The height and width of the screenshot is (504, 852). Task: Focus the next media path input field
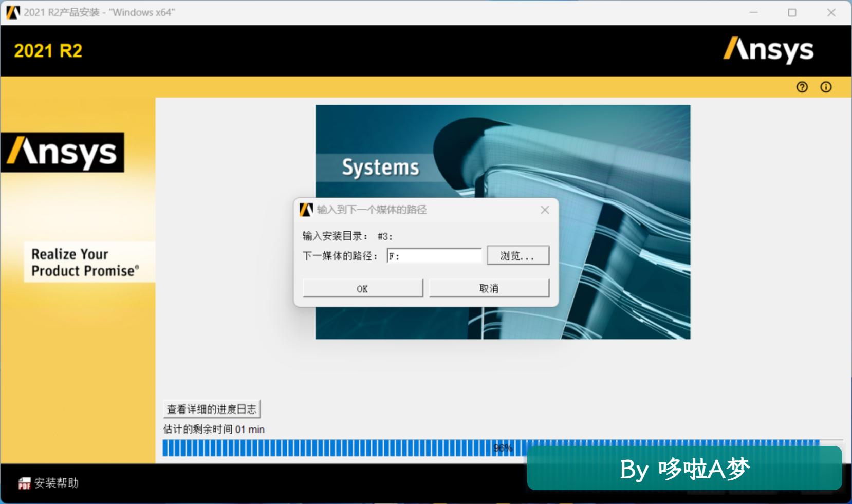click(x=434, y=255)
